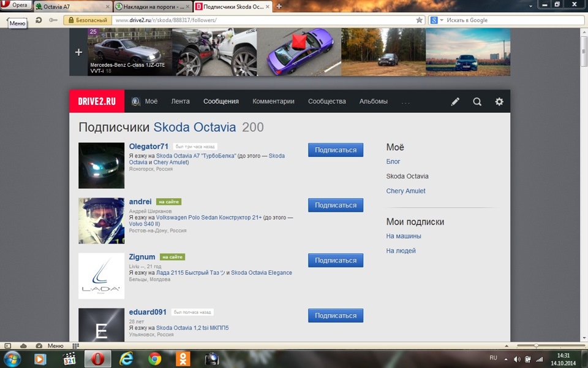Open the blue BMW sky thumbnail
The width and height of the screenshot is (588, 368).
click(468, 52)
